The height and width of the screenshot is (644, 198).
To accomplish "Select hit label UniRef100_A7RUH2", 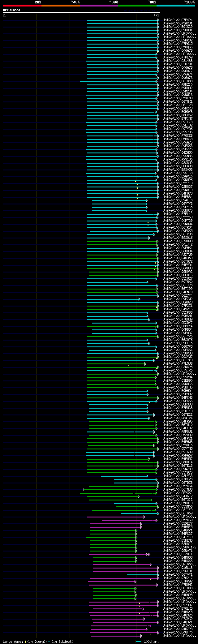I will [178, 585].
